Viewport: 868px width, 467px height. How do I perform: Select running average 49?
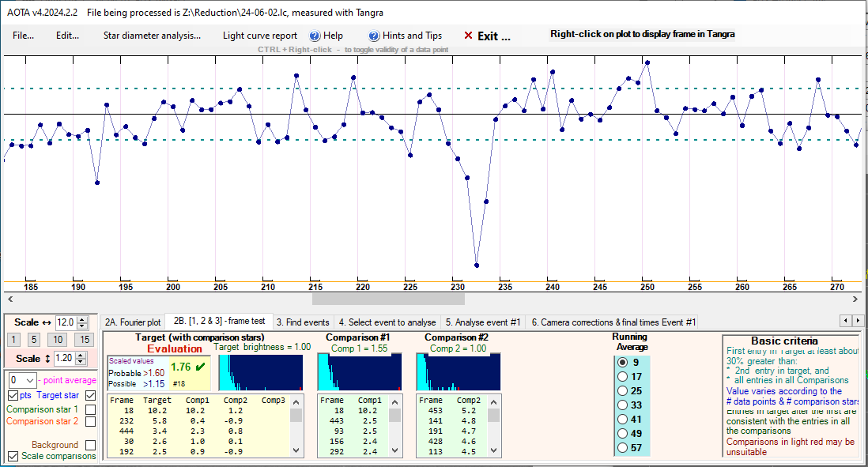[623, 433]
